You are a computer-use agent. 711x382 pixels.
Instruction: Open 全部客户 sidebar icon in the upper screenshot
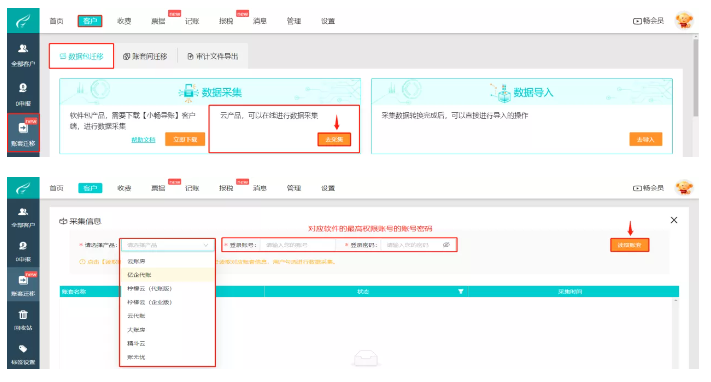pos(23,49)
